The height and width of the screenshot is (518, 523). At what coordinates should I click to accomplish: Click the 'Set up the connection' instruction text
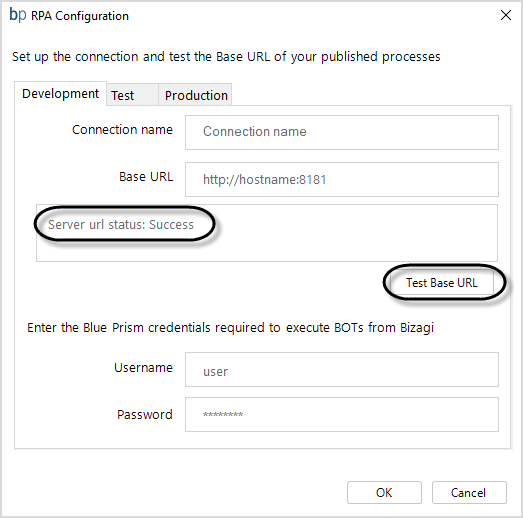tap(226, 57)
